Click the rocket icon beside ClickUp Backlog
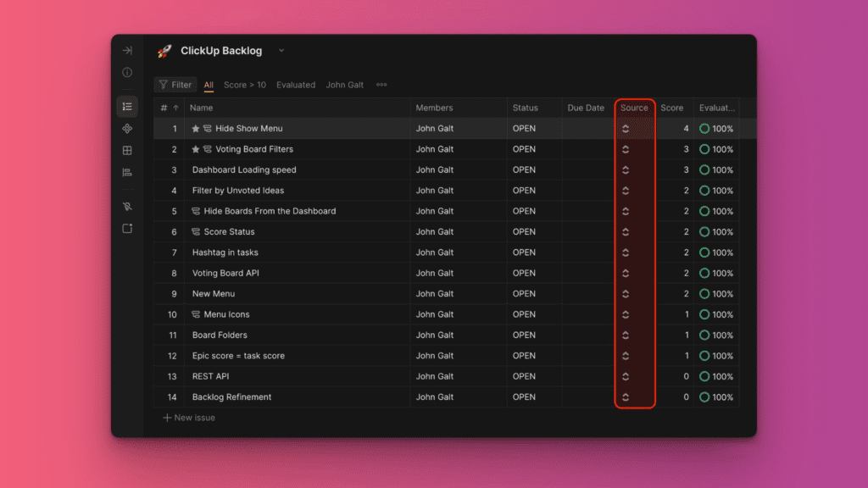 [x=164, y=51]
